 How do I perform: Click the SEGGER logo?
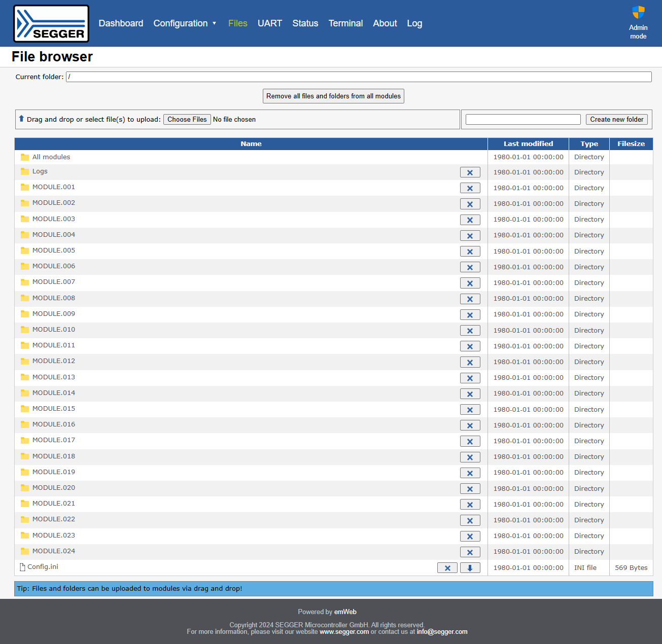[51, 23]
